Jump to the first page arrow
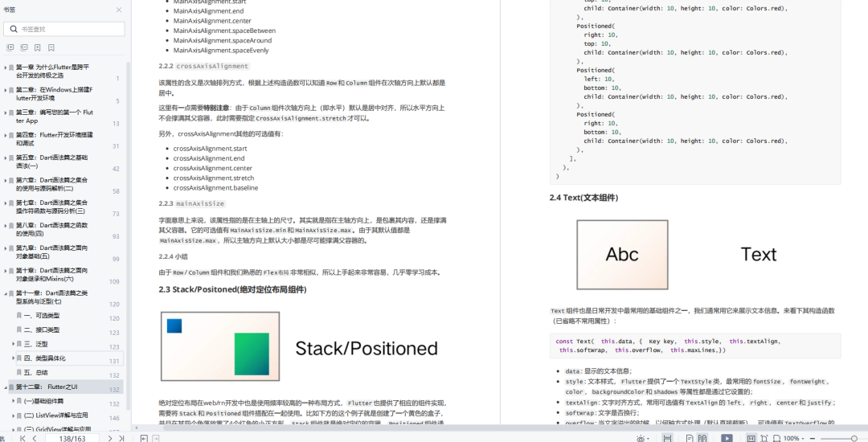This screenshot has height=442, width=868. (x=23, y=438)
